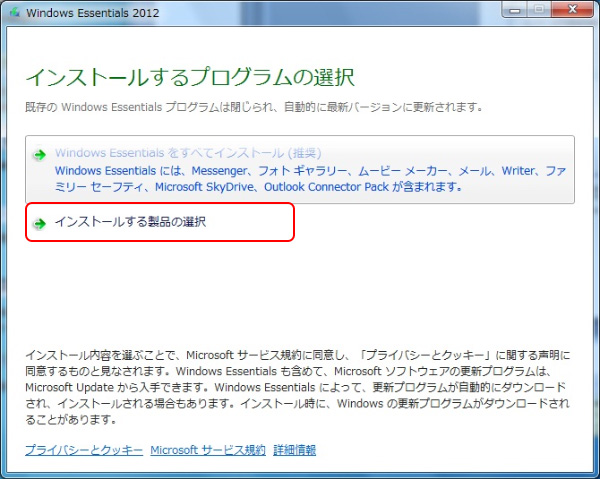Click the disabled maximize button

pos(539,10)
